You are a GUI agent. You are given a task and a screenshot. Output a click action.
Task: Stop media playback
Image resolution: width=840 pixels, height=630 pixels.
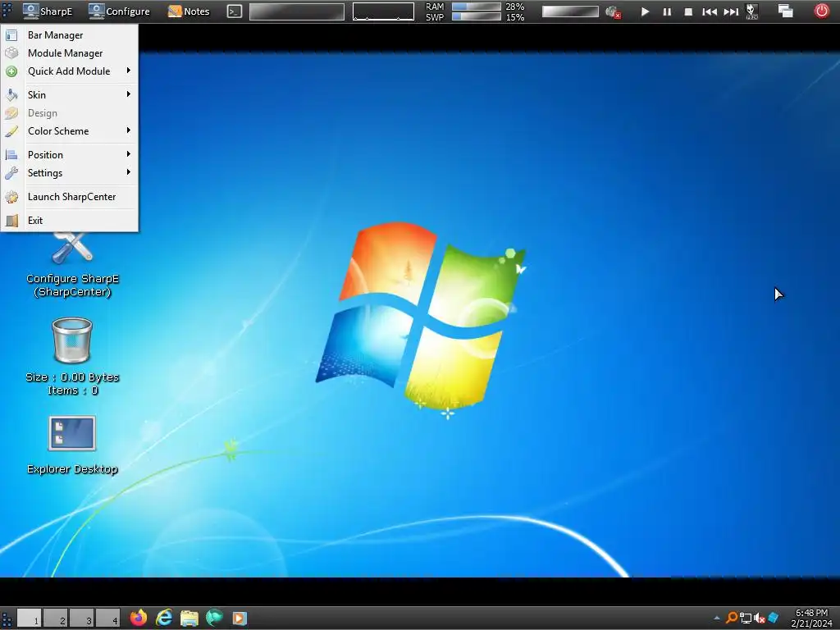(688, 11)
